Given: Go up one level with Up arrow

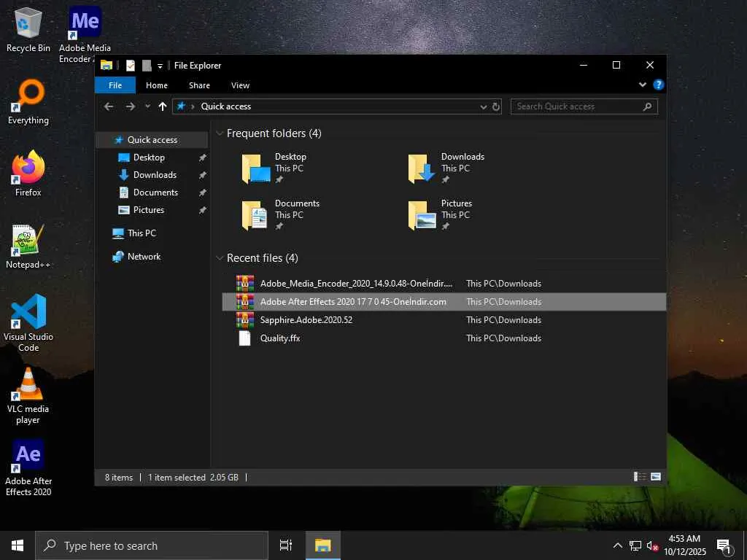Looking at the screenshot, I should (163, 106).
